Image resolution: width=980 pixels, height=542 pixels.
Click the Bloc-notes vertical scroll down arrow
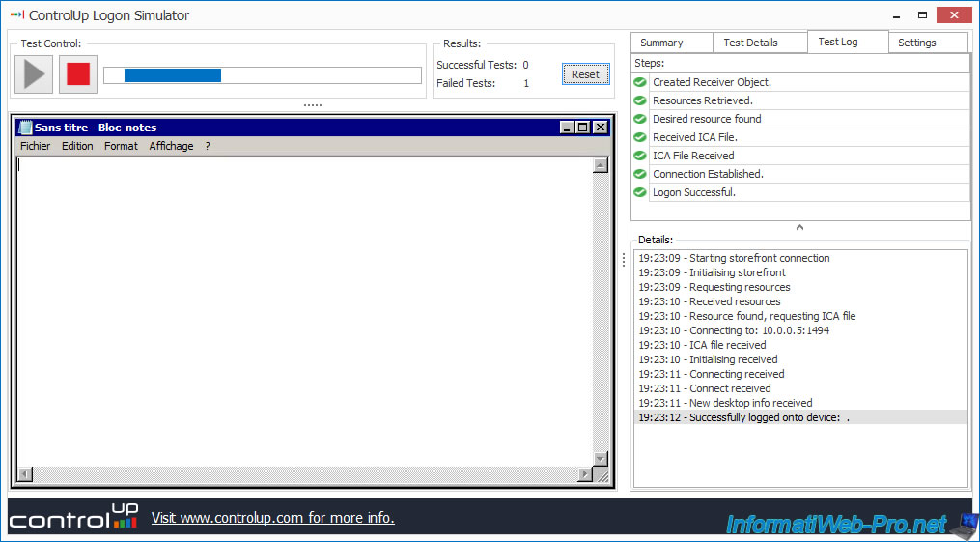[600, 459]
